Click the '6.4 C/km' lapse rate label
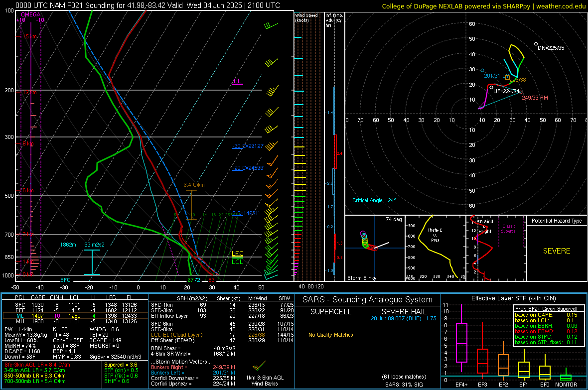588x390 pixels. click(x=194, y=185)
